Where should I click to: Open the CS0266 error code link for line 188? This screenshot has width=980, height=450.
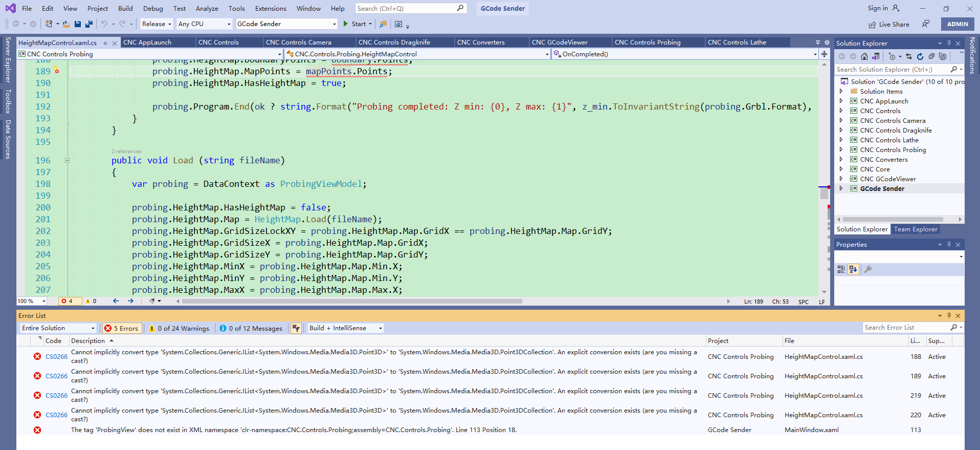[x=56, y=357]
